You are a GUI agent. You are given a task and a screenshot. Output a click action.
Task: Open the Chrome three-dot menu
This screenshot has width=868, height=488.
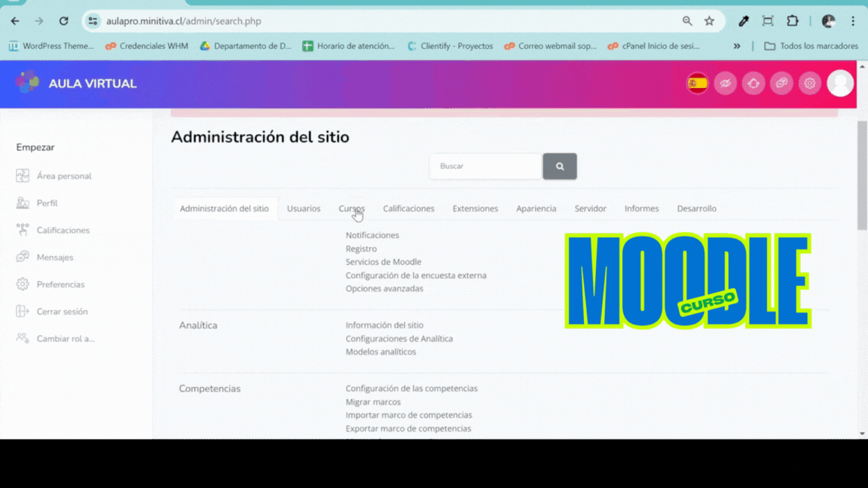[853, 21]
